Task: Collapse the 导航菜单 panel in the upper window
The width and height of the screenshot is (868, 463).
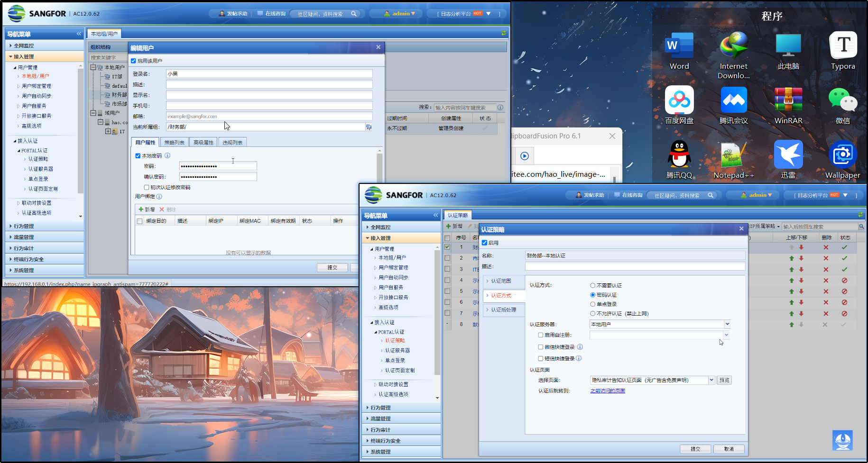Action: pos(79,34)
